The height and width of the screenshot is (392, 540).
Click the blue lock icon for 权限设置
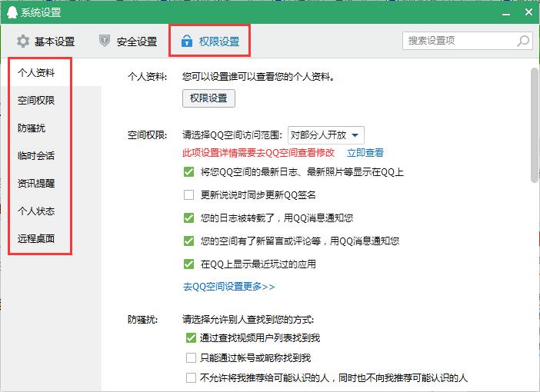(187, 41)
